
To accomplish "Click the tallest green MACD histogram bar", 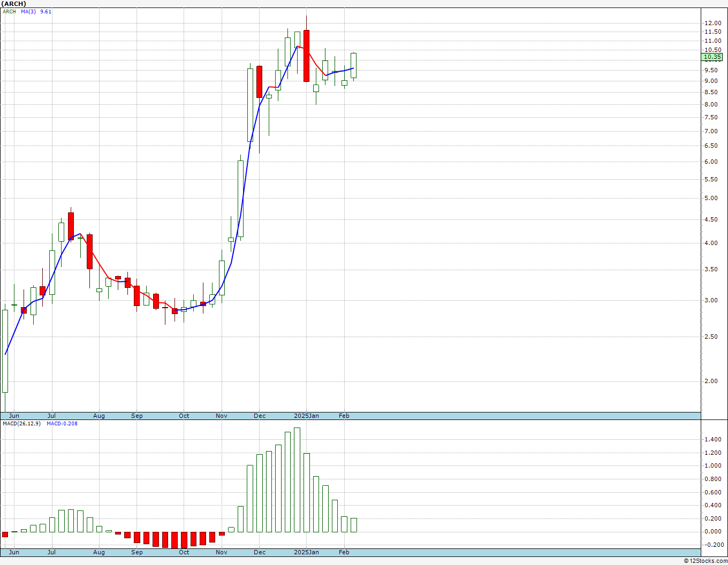I will (297, 480).
